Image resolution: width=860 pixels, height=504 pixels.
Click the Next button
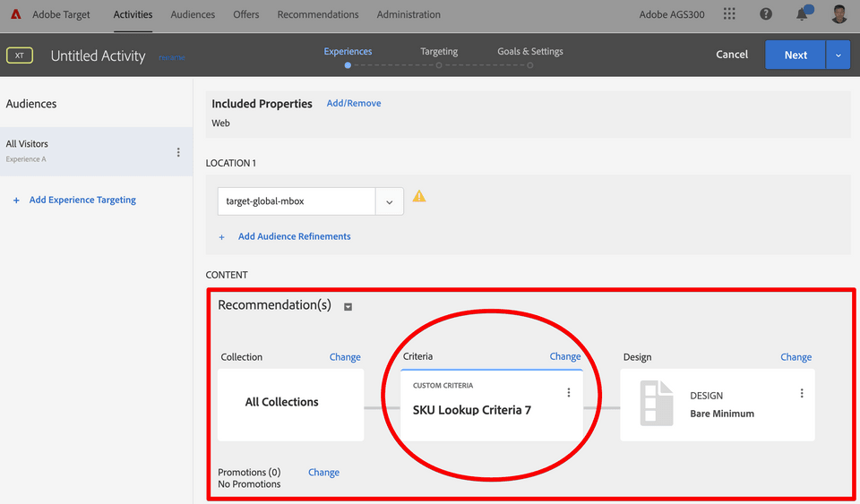(795, 55)
